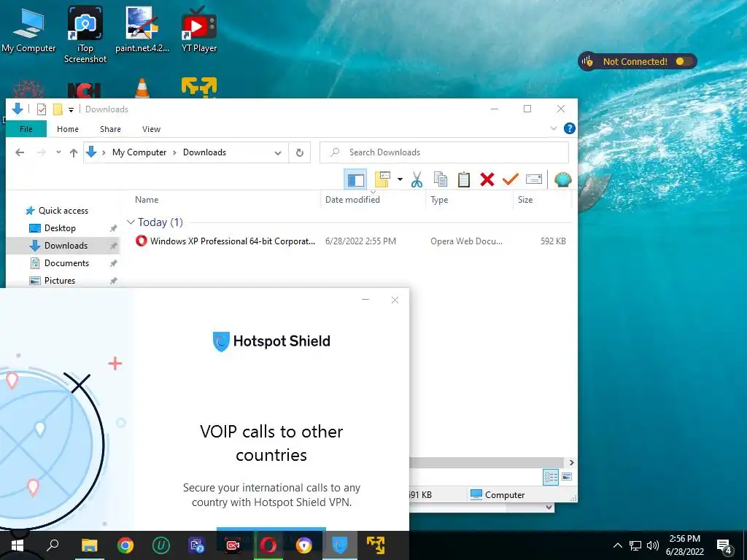Click the Not Connected widget signal icon

[x=588, y=61]
